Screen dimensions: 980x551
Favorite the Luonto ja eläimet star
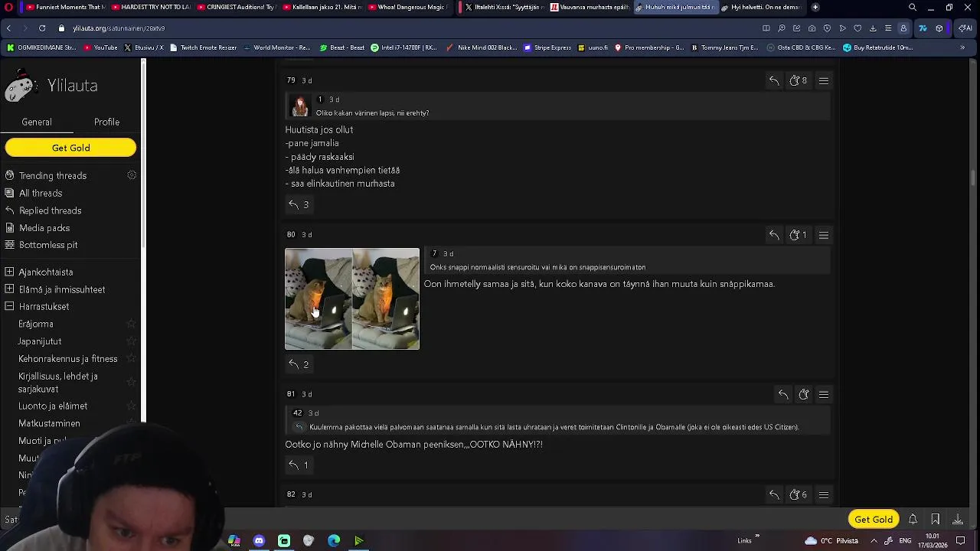[x=131, y=406]
